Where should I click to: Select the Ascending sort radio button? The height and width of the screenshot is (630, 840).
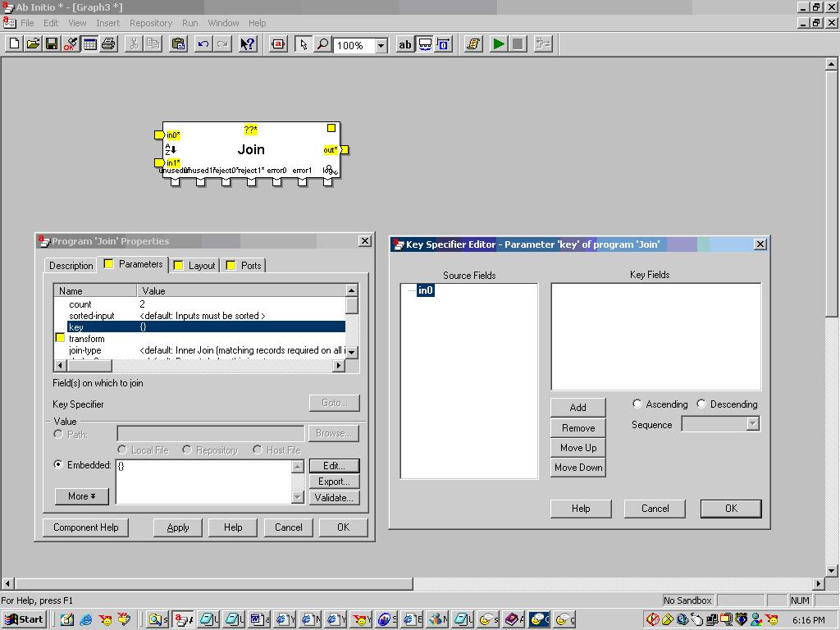click(637, 403)
